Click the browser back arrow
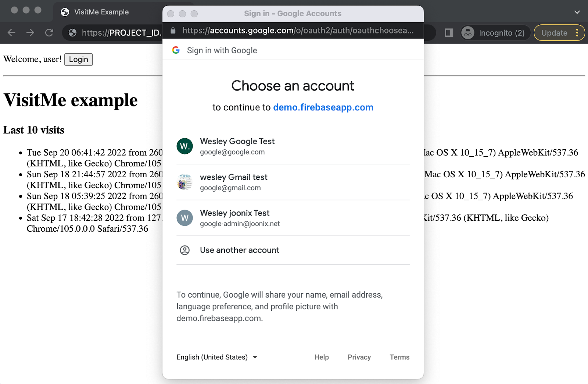 click(11, 33)
